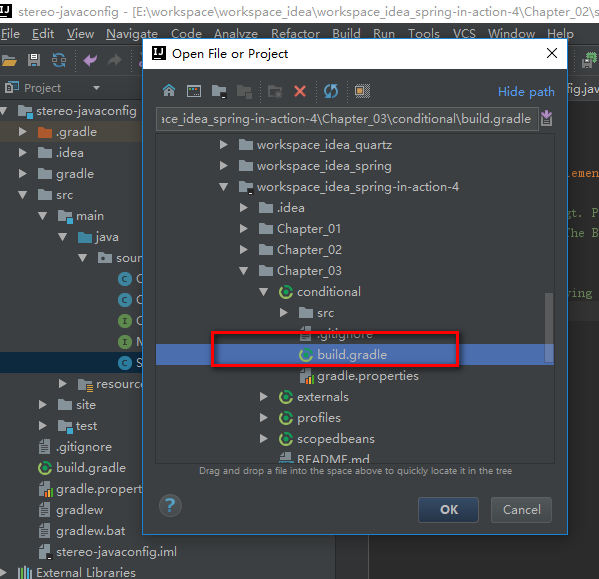Expand Chapter_02 folder in dialog
This screenshot has width=599, height=579.
[243, 250]
